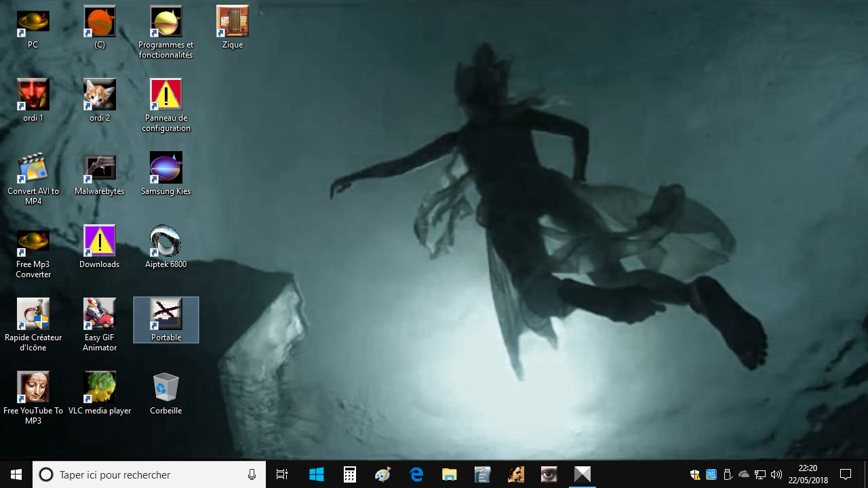The image size is (868, 488).
Task: Click the Show desktop strip
Action: pyautogui.click(x=866, y=474)
